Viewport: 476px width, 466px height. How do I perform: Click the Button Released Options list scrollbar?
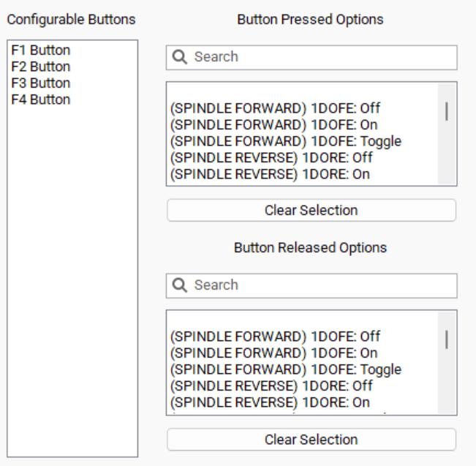446,340
